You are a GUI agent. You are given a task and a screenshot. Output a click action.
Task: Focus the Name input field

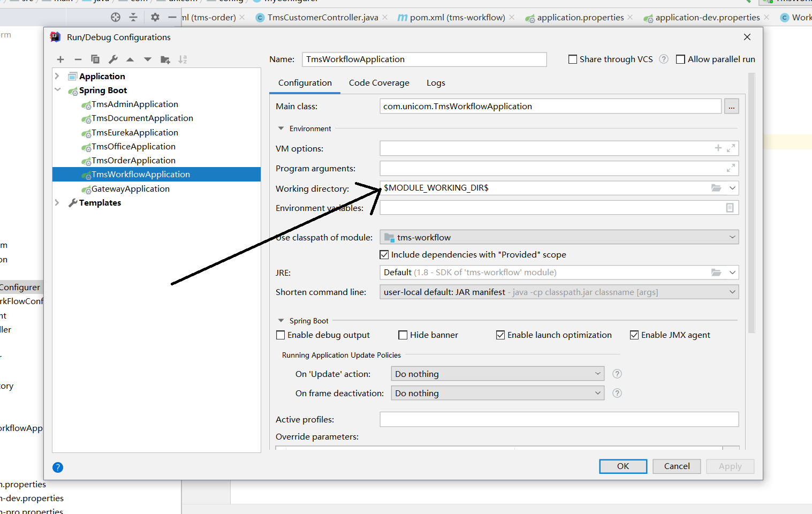tap(424, 59)
